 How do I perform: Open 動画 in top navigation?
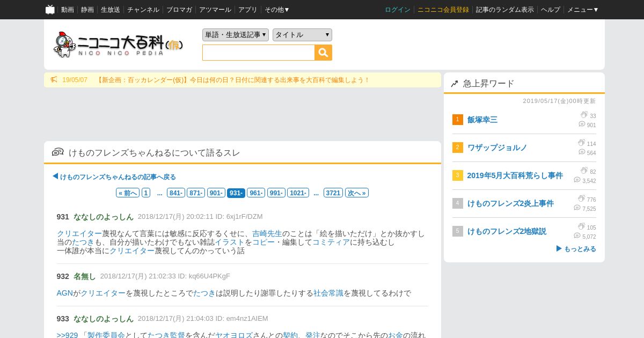click(x=68, y=10)
